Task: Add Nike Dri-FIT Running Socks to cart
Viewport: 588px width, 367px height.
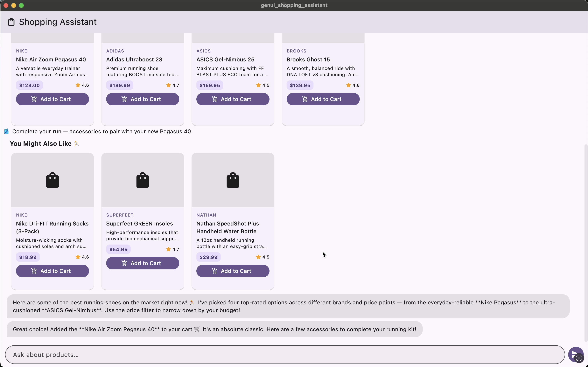Action: point(52,271)
